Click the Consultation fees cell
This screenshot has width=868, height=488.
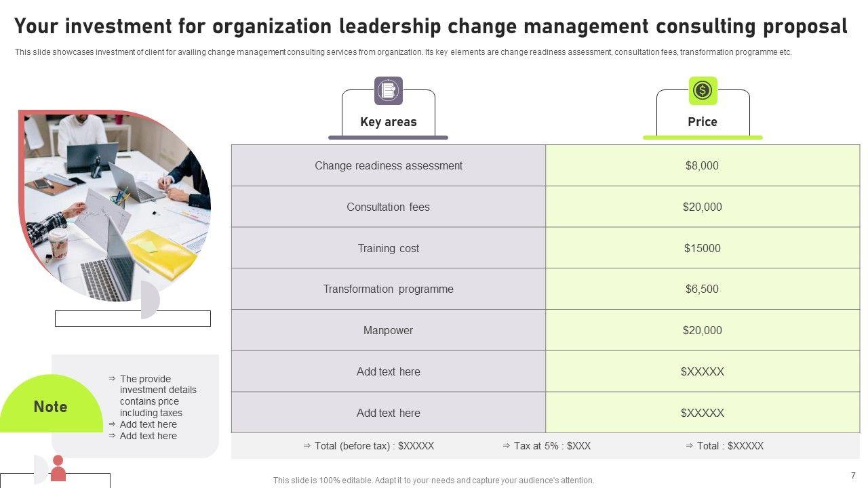[389, 207]
